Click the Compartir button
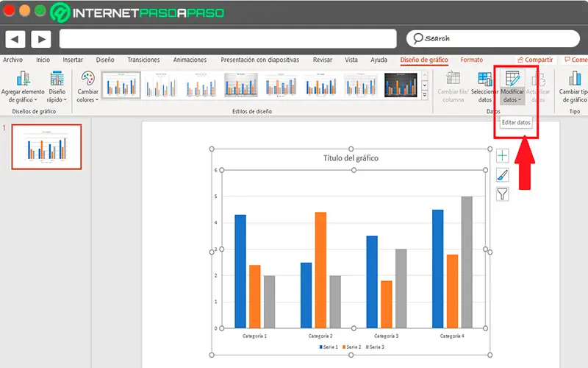This screenshot has height=368, width=588. tap(535, 60)
